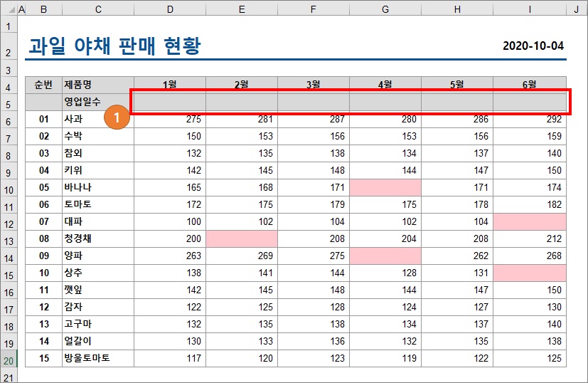
Task: Click 상추 4월 value 128
Action: point(385,273)
